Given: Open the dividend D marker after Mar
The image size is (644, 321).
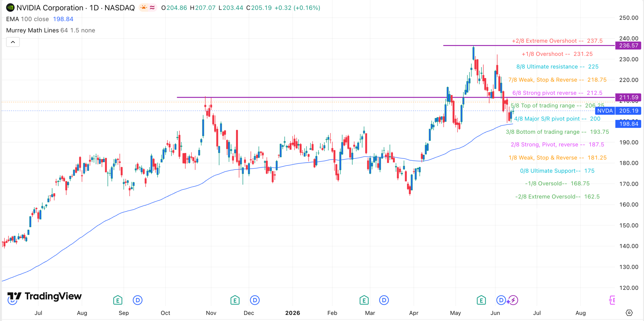Looking at the screenshot, I should click(x=384, y=300).
